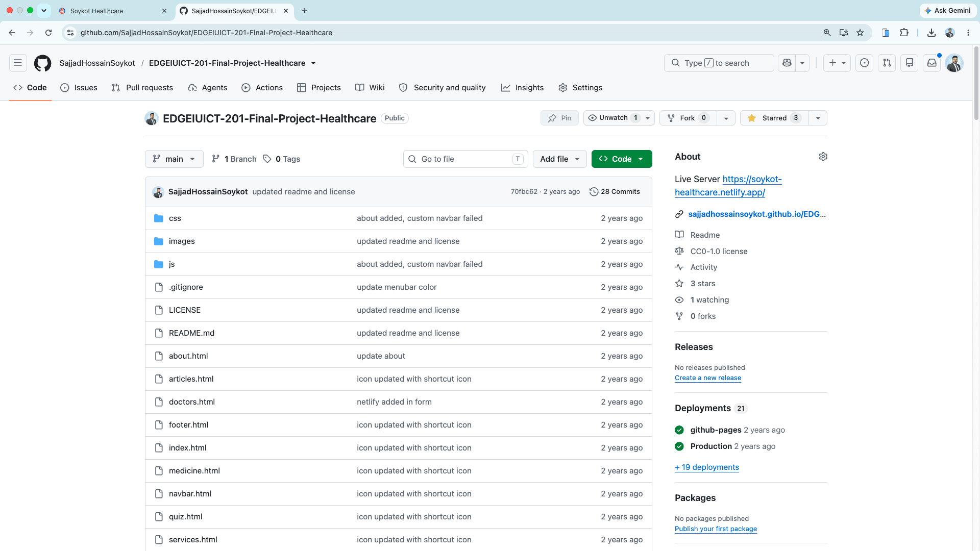The width and height of the screenshot is (980, 551).
Task: Open the issues icon in top header
Action: (x=864, y=63)
